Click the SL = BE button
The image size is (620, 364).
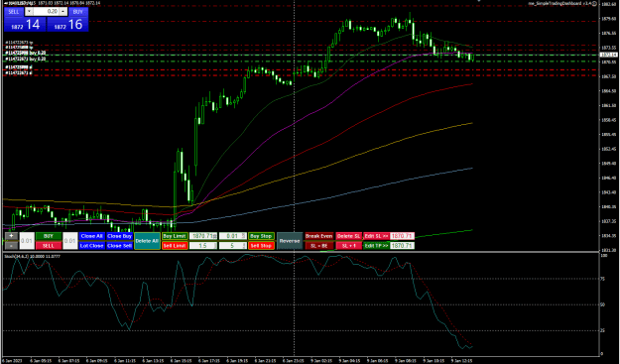click(319, 245)
